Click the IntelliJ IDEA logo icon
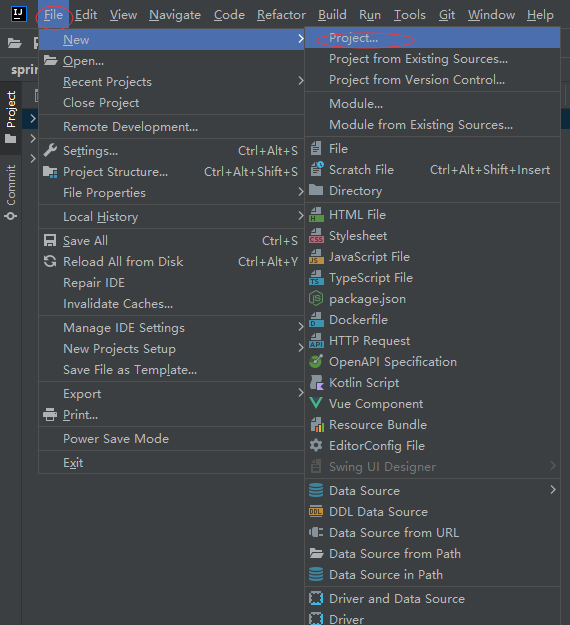 18,14
